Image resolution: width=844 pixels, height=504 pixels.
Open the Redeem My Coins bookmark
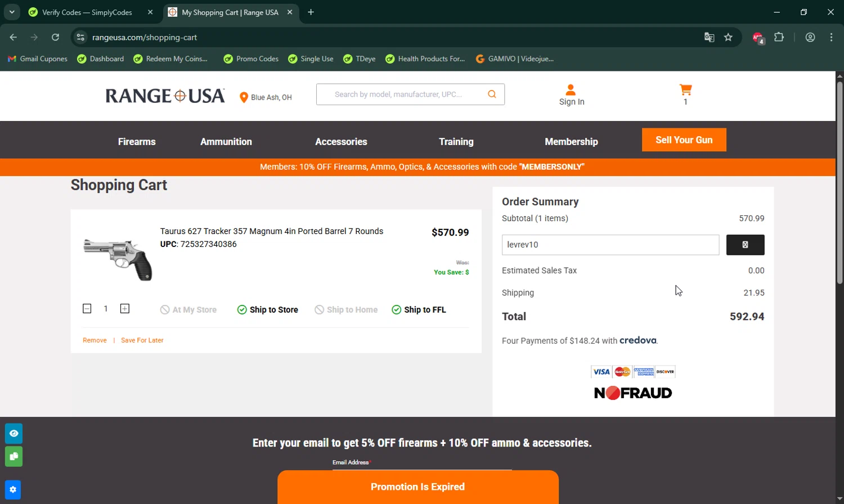[170, 58]
